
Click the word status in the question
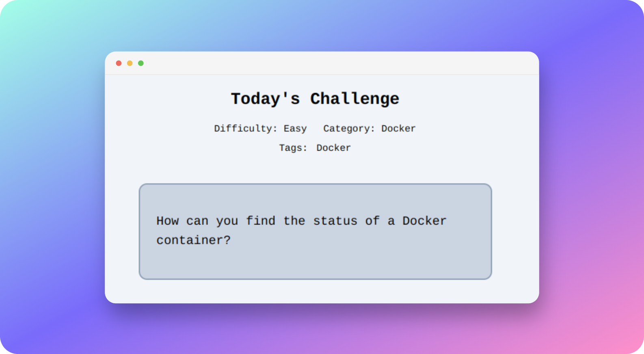[335, 221]
